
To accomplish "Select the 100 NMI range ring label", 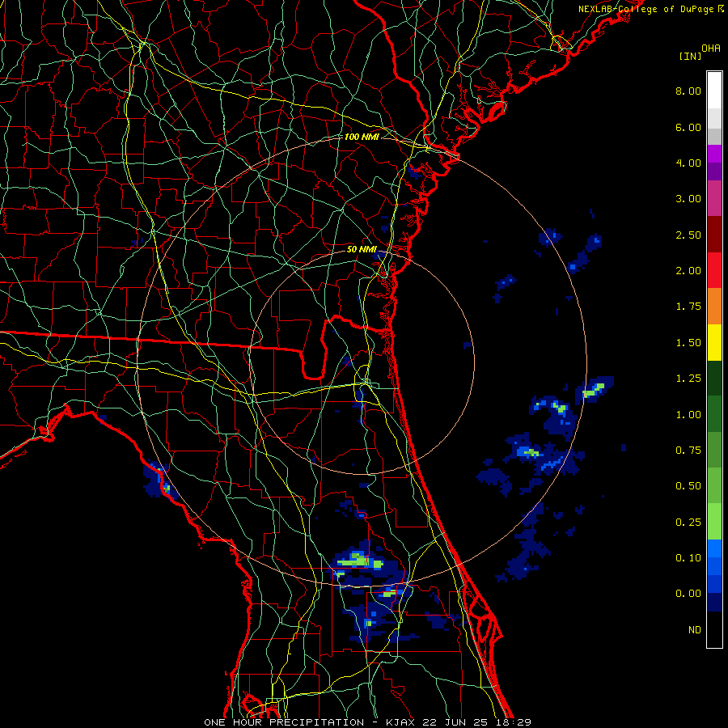I will 362,137.
